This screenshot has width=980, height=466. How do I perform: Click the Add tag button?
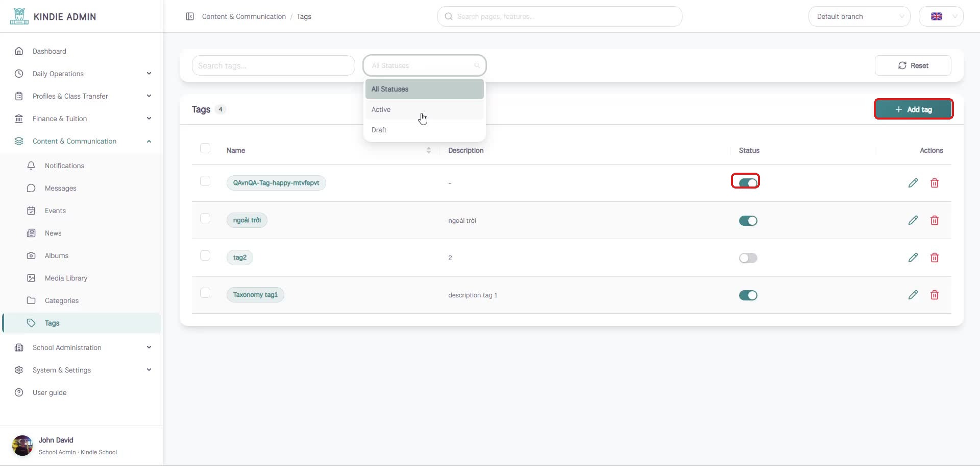tap(914, 109)
